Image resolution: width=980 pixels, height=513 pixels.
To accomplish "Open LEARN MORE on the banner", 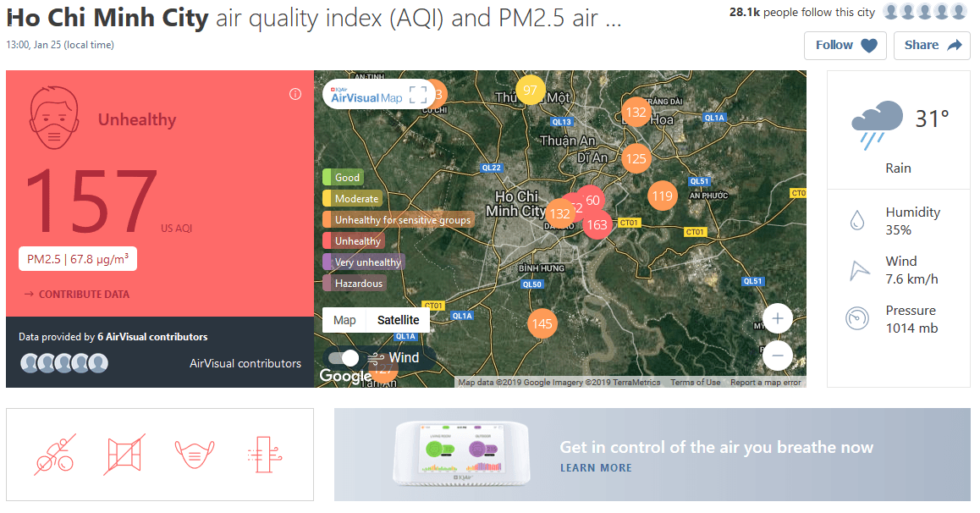I will click(x=596, y=468).
